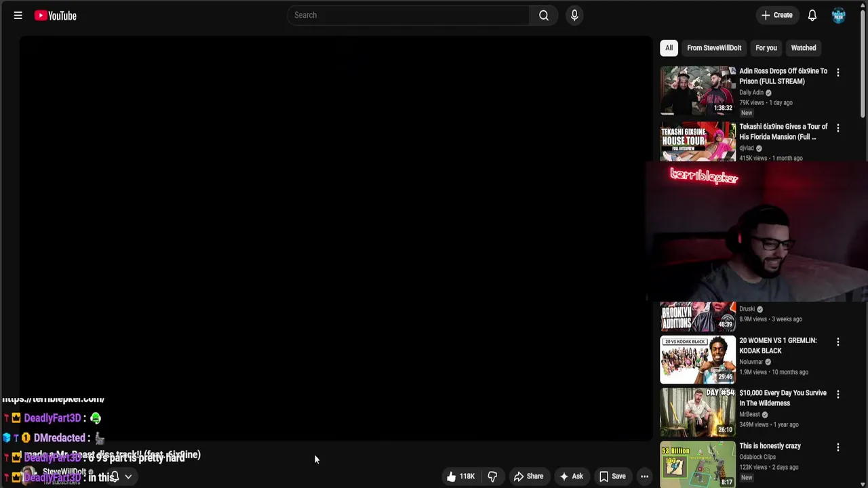This screenshot has height=488, width=868.
Task: Select the For you chip
Action: [766, 47]
